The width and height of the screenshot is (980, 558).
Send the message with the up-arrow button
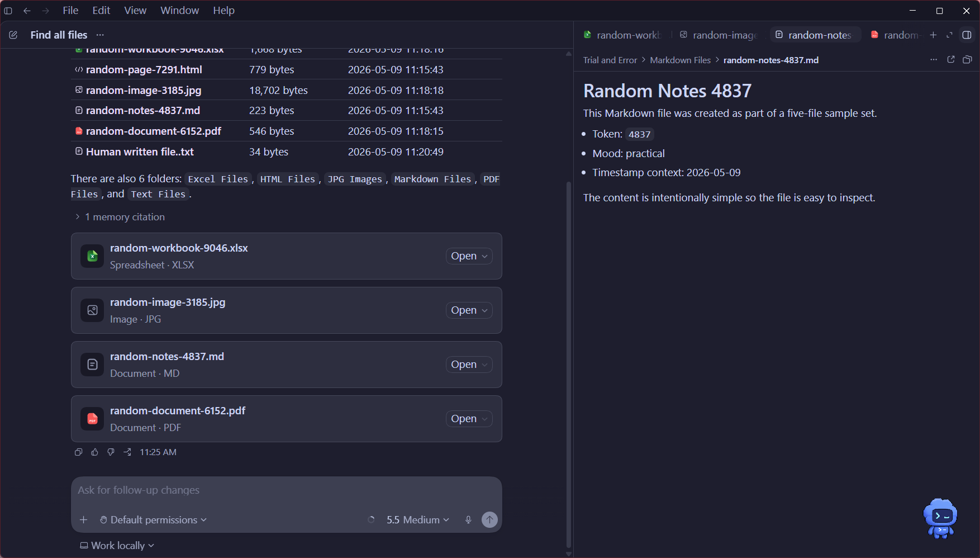489,520
